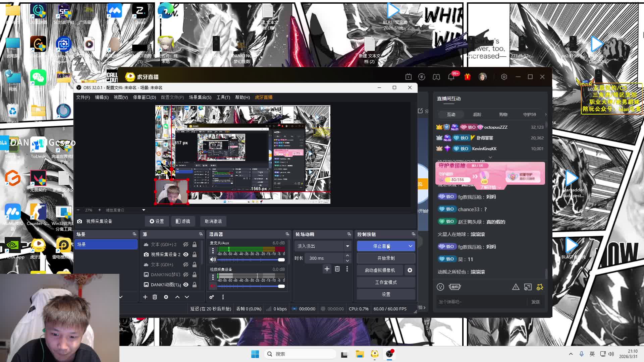Open preview zoom scaling dropdown
This screenshot has width=644, height=362.
click(144, 210)
